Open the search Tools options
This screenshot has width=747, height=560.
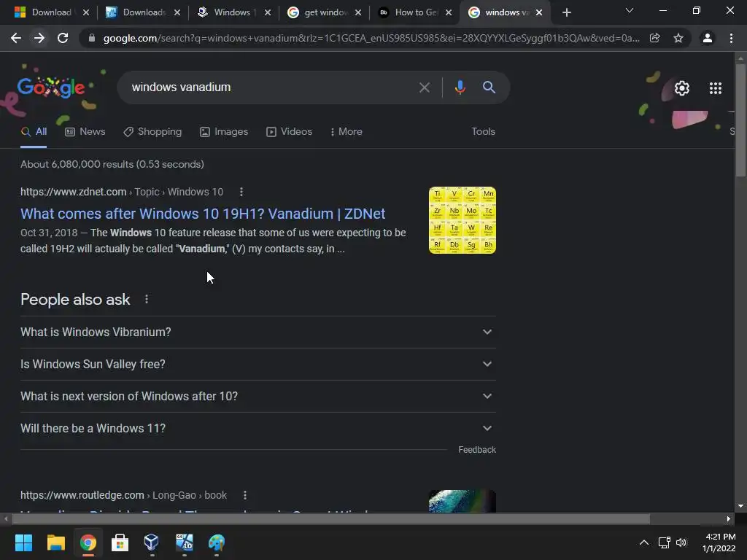pyautogui.click(x=483, y=131)
